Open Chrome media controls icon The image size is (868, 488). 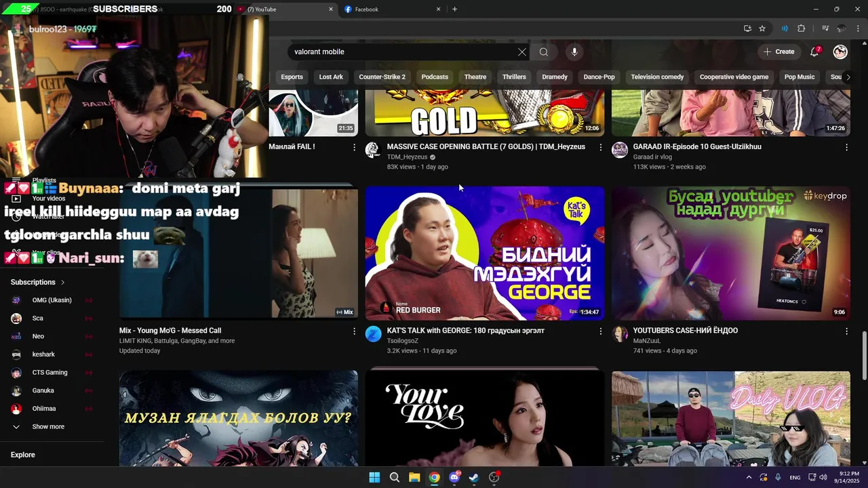click(825, 28)
